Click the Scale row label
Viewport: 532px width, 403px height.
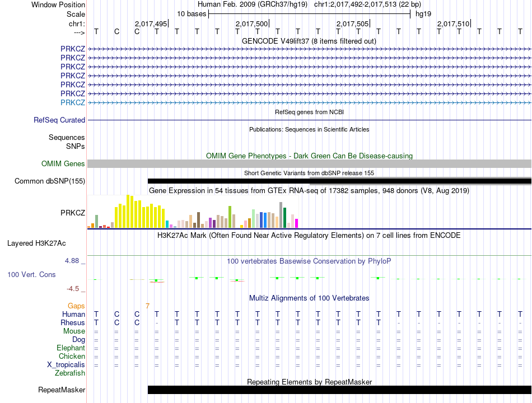click(76, 14)
